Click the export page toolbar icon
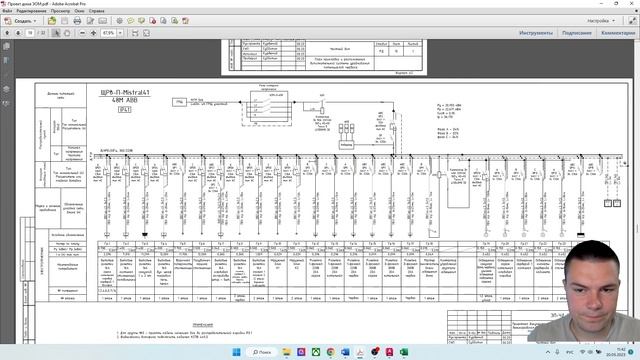Image resolution: width=640 pixels, height=360 pixels. click(x=174, y=21)
